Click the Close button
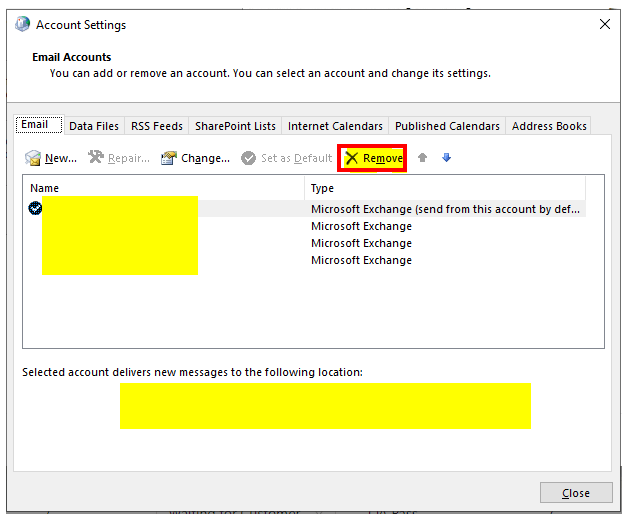 [576, 493]
